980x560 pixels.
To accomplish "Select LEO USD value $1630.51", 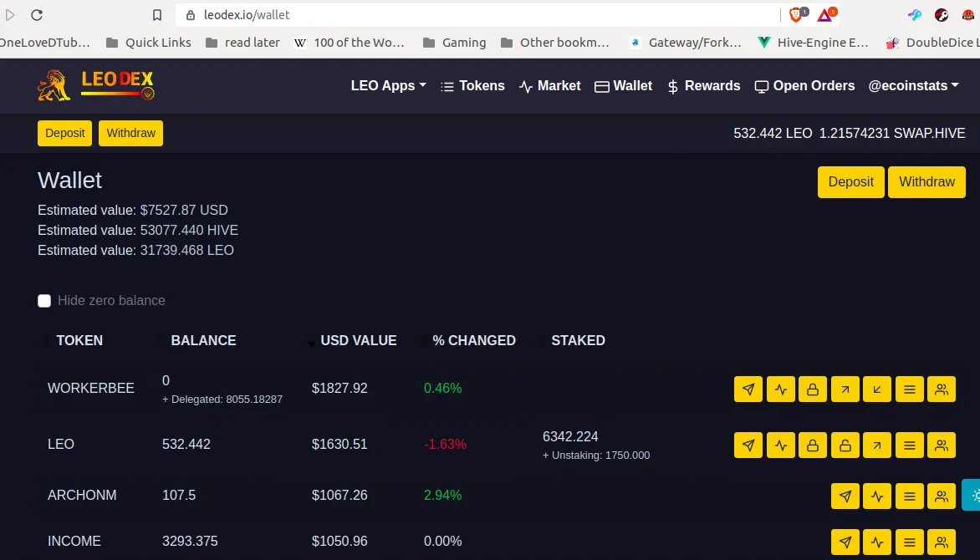I will 339,445.
